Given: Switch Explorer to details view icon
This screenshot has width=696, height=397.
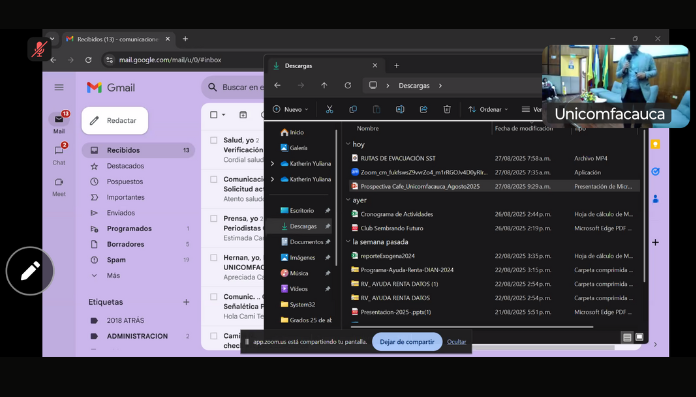Looking at the screenshot, I should tap(627, 337).
